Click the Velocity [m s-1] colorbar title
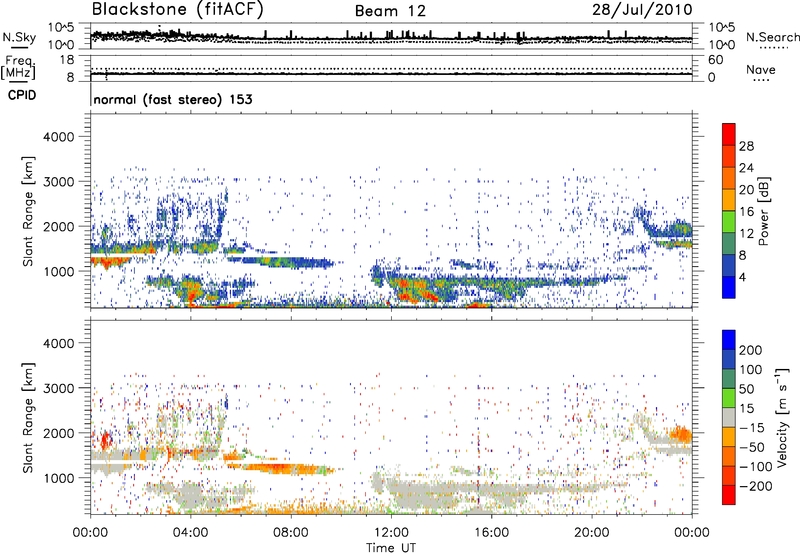 pos(782,418)
